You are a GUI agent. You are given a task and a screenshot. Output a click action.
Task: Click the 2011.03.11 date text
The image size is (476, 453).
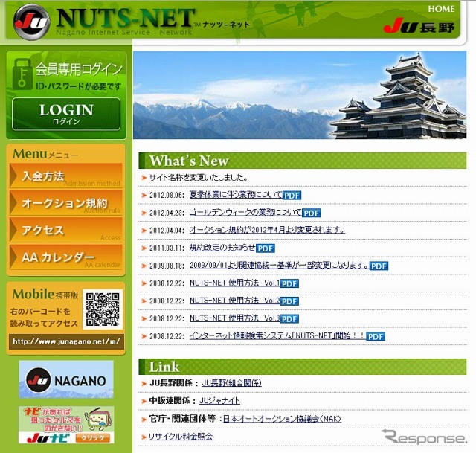point(167,248)
